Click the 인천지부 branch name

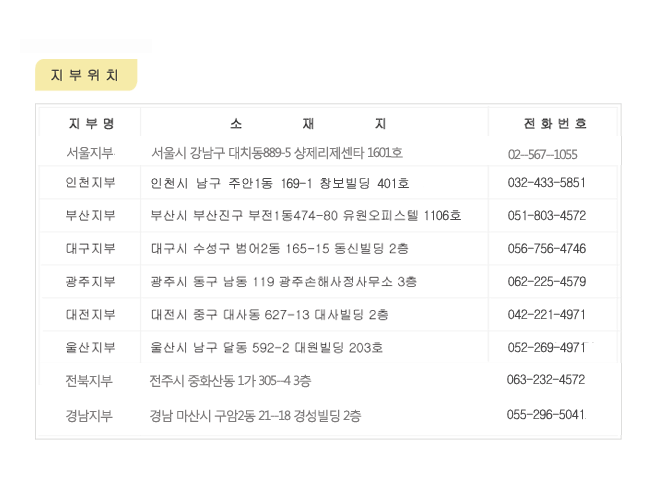90,182
